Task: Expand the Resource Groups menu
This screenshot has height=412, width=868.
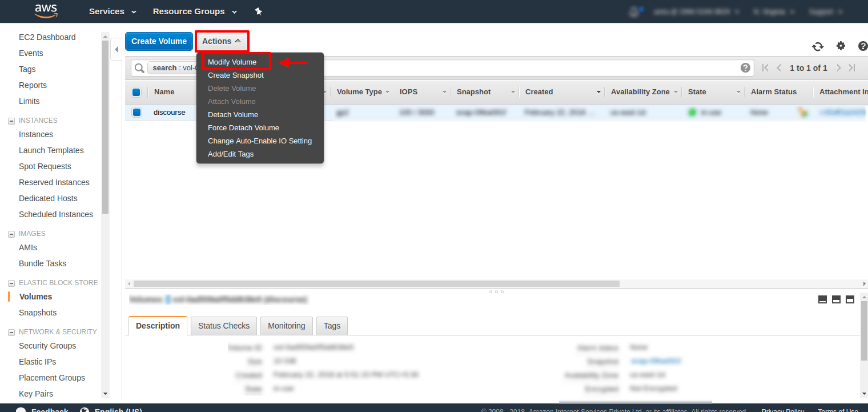Action: pyautogui.click(x=195, y=11)
